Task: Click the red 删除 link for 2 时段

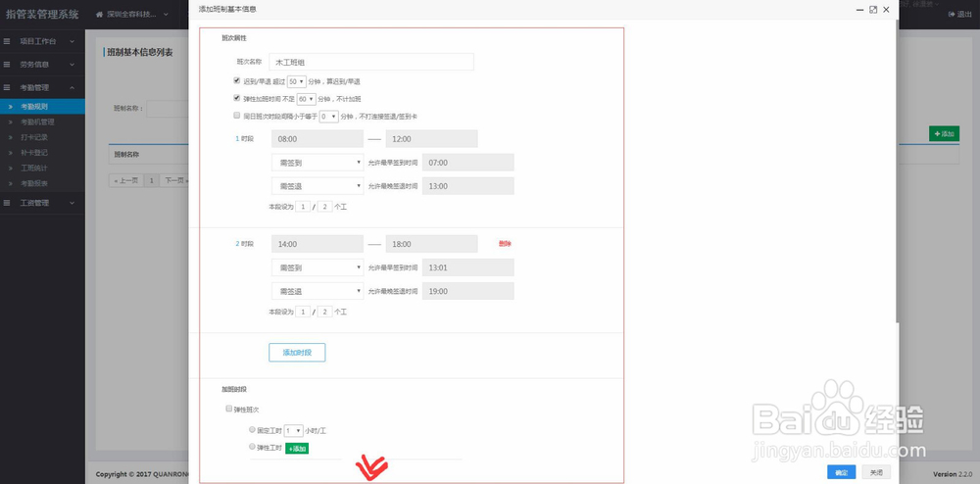Action: [505, 244]
